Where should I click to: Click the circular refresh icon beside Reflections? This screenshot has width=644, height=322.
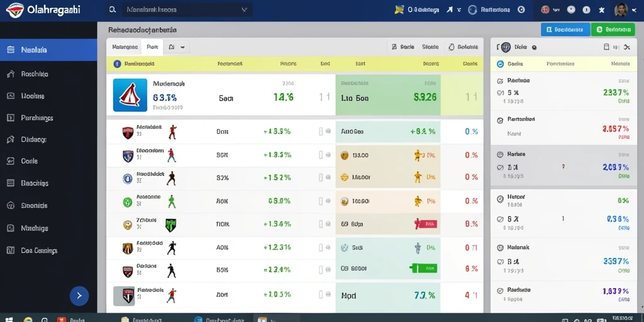tap(473, 9)
